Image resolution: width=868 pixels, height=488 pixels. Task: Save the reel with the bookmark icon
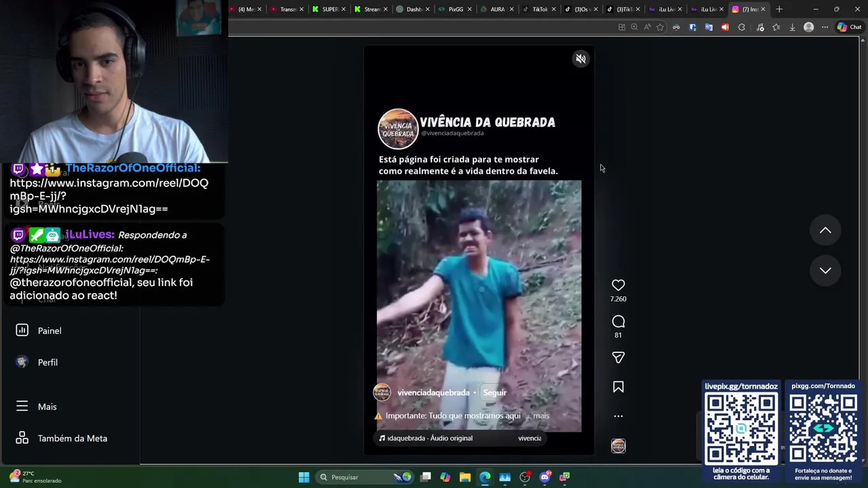(x=618, y=387)
